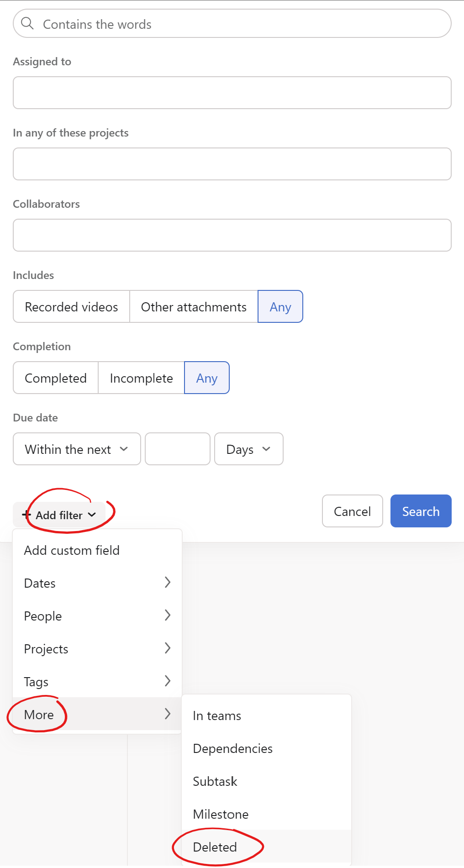Open the Projects filter submenu
464x868 pixels.
tap(97, 649)
